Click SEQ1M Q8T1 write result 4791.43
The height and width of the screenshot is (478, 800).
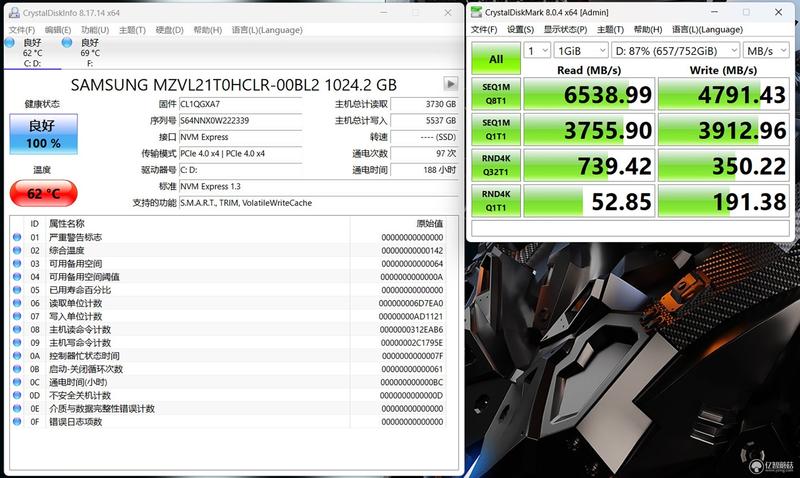(724, 94)
